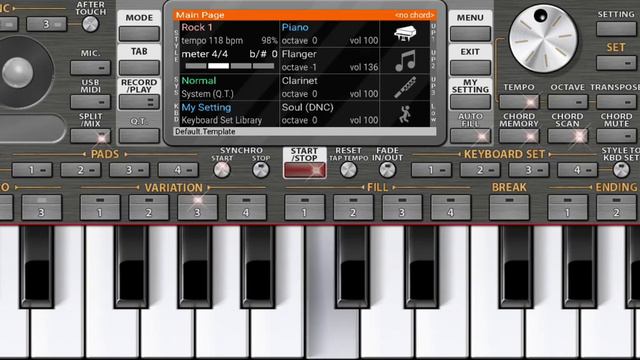Trigger Fill 2
This screenshot has width=640, height=360.
click(x=353, y=208)
